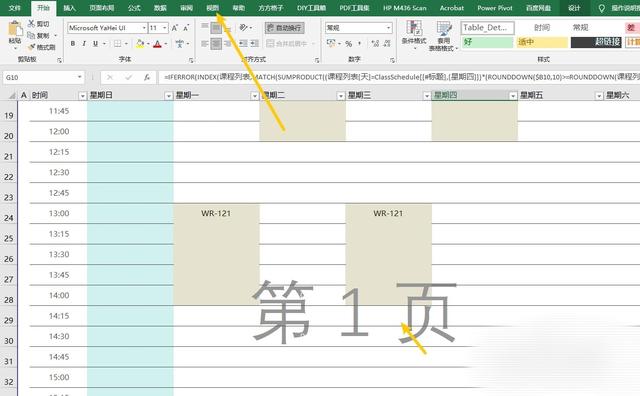The image size is (640, 396).
Task: Toggle middle vertical alignment
Action: [216, 28]
